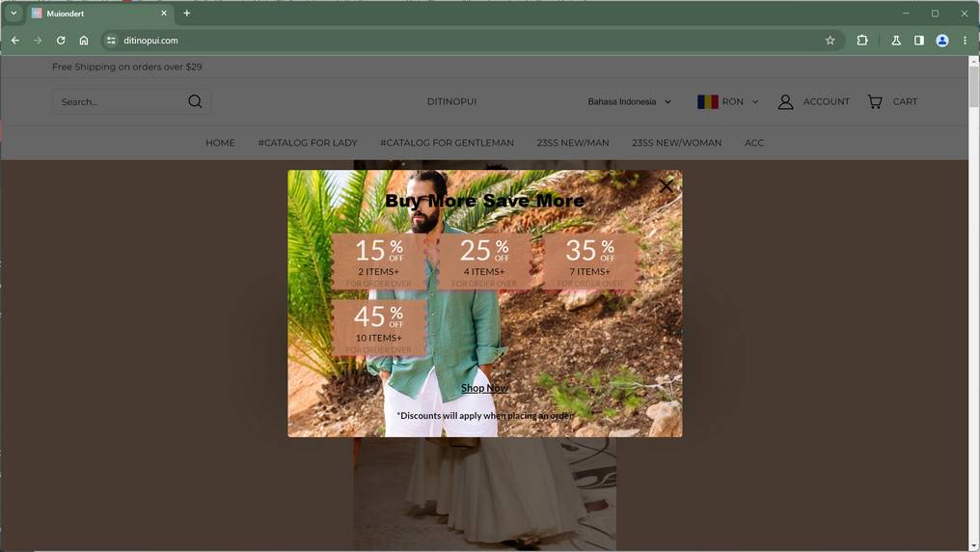This screenshot has width=980, height=552.
Task: Open #CATALOG FOR GENTLEMAN menu
Action: click(x=447, y=143)
